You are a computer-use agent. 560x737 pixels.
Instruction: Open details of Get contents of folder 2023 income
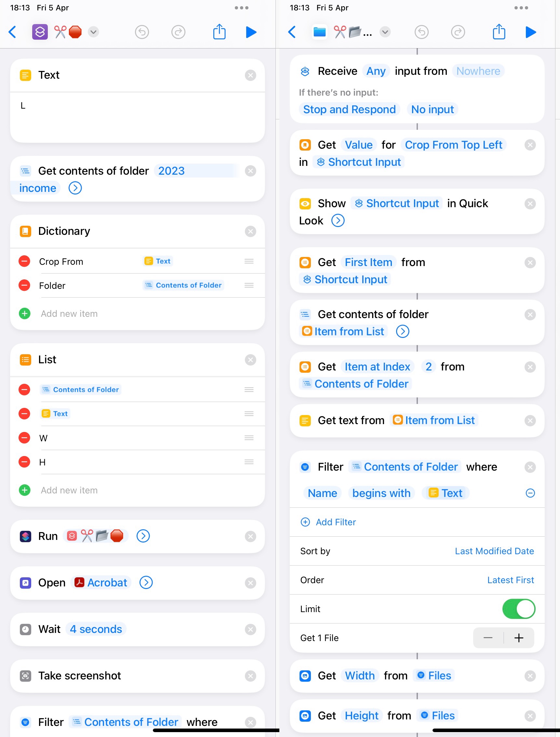pos(75,188)
